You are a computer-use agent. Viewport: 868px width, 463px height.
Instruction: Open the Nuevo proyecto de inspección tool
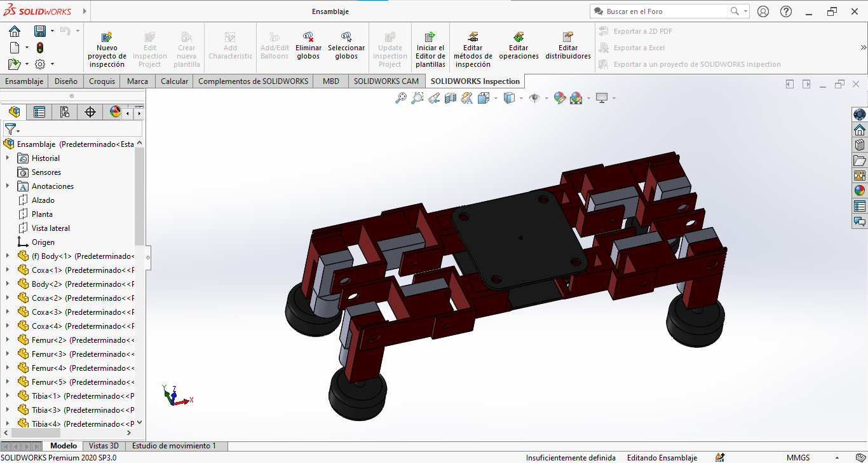107,48
